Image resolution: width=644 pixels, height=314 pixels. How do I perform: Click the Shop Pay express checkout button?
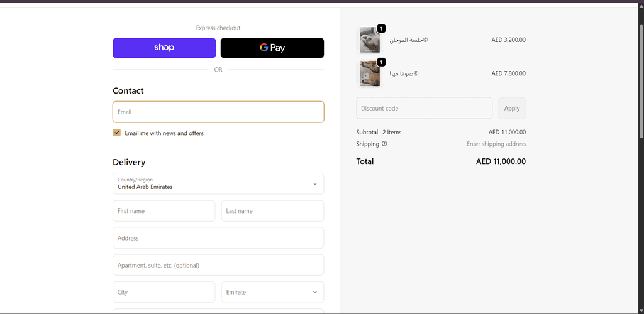pyautogui.click(x=164, y=48)
